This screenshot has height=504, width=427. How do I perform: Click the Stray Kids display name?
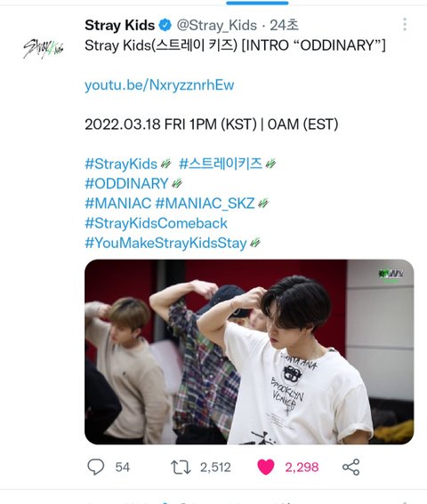pos(120,25)
